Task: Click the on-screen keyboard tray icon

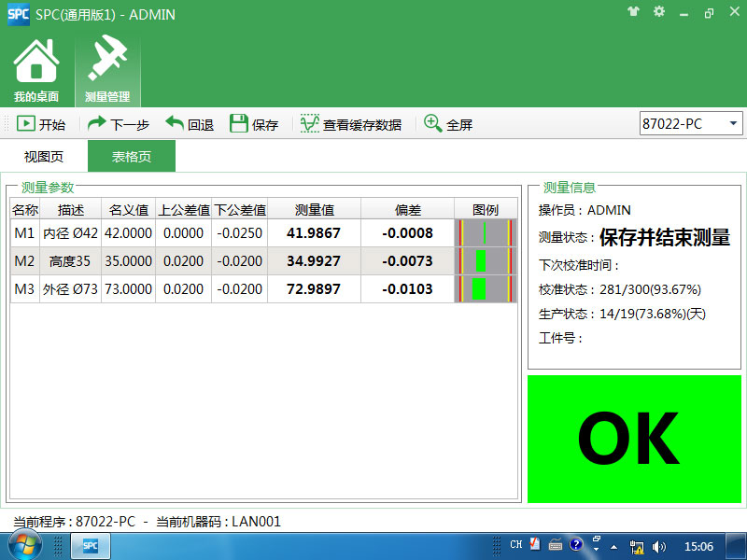Action: click(556, 545)
